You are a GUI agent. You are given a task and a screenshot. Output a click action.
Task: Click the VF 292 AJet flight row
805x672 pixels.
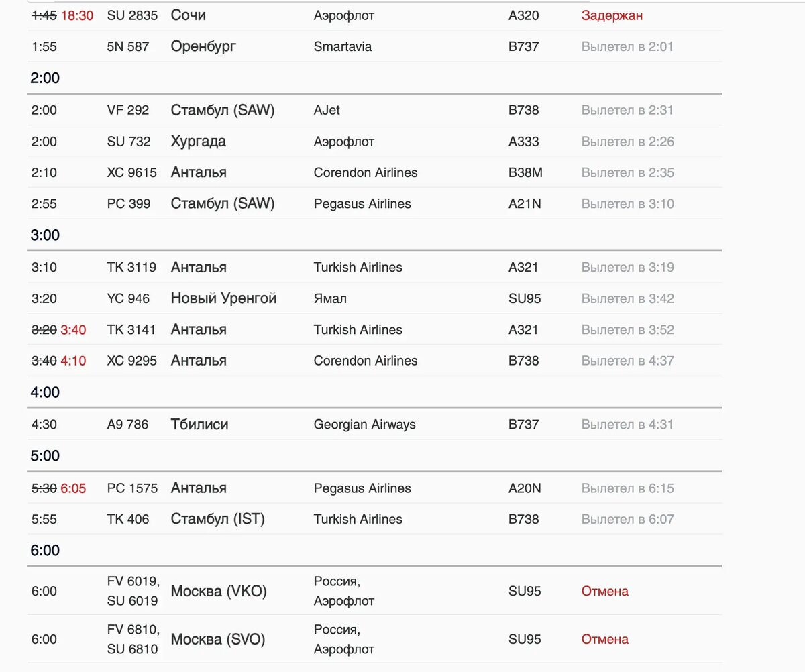375,110
